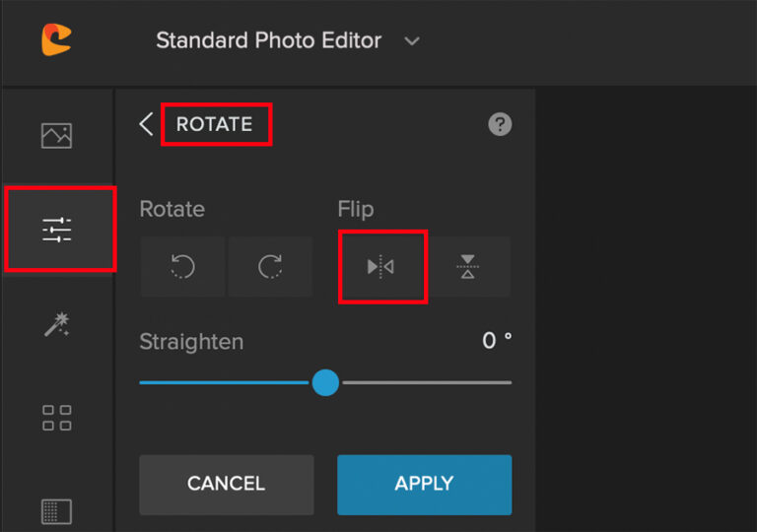
Task: Rotate image counterclockwise
Action: 183,266
